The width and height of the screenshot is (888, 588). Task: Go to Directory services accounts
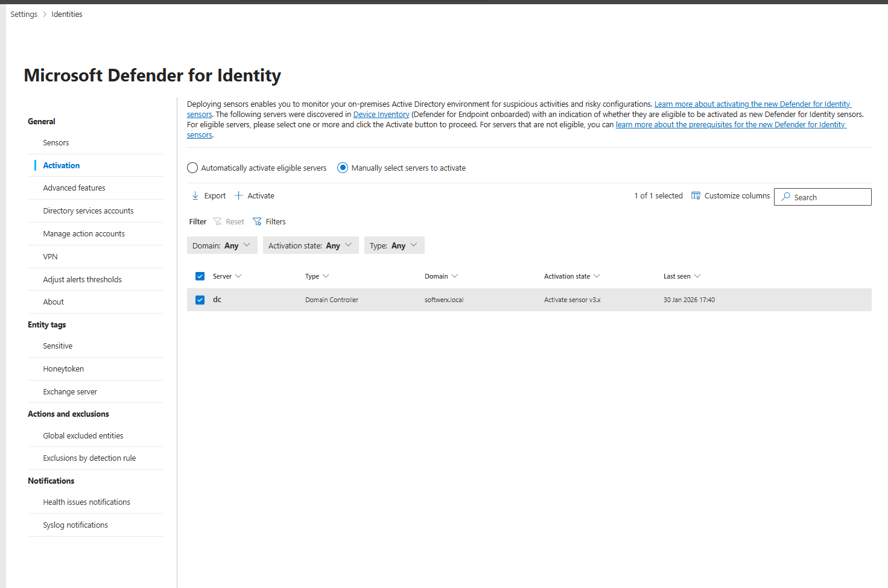click(x=88, y=211)
